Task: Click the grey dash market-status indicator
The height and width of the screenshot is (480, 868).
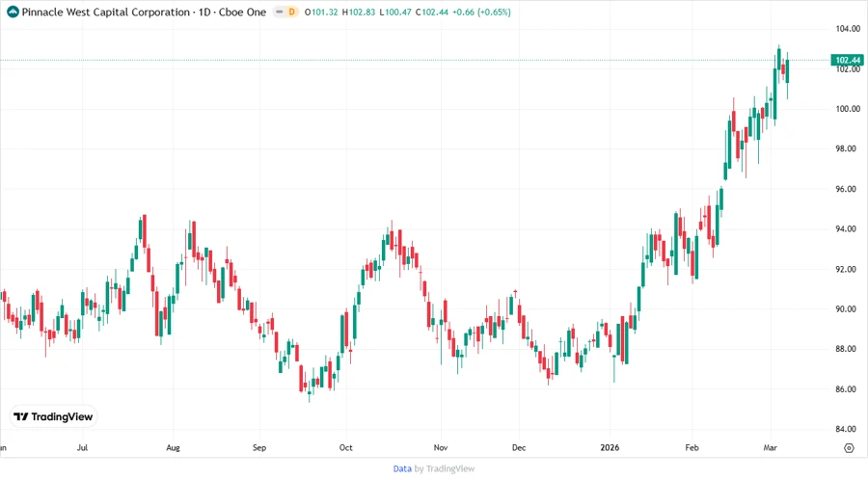Action: pyautogui.click(x=280, y=12)
